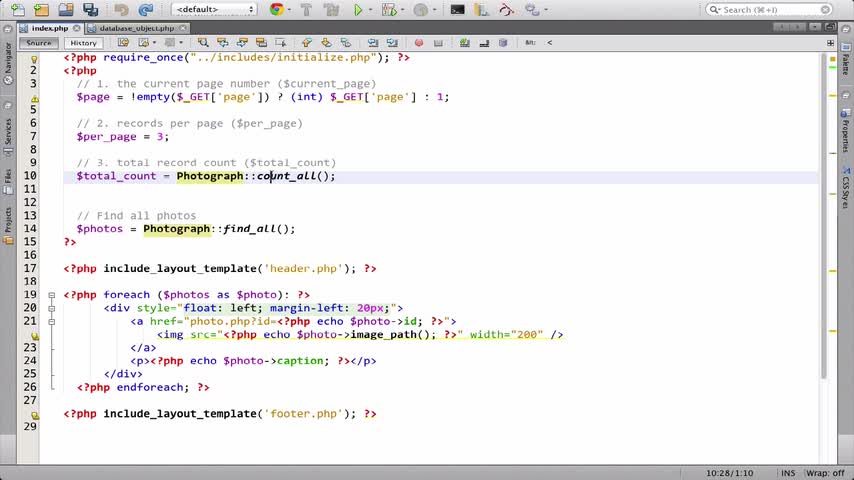
Task: Click the INS insert mode indicator
Action: (x=788, y=473)
